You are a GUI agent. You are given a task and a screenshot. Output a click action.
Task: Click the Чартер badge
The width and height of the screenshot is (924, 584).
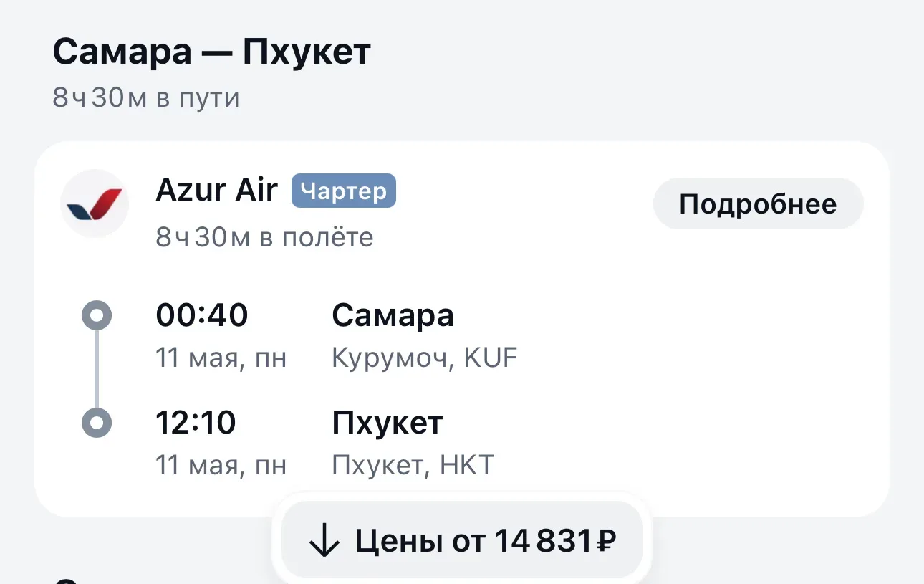point(343,191)
